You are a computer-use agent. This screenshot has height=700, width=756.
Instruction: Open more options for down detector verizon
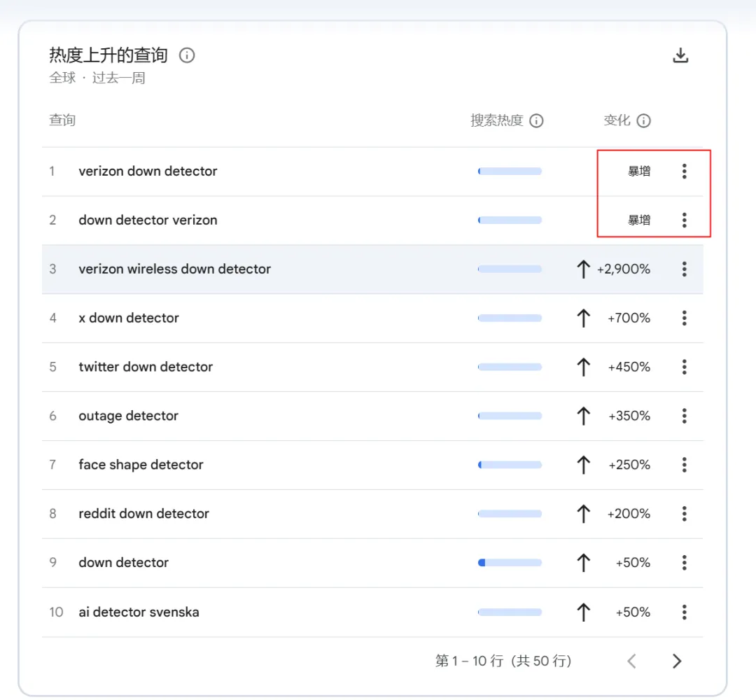click(684, 220)
